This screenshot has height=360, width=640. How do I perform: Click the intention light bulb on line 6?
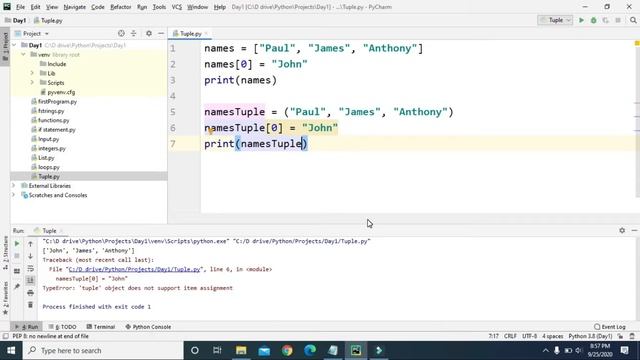211,131
